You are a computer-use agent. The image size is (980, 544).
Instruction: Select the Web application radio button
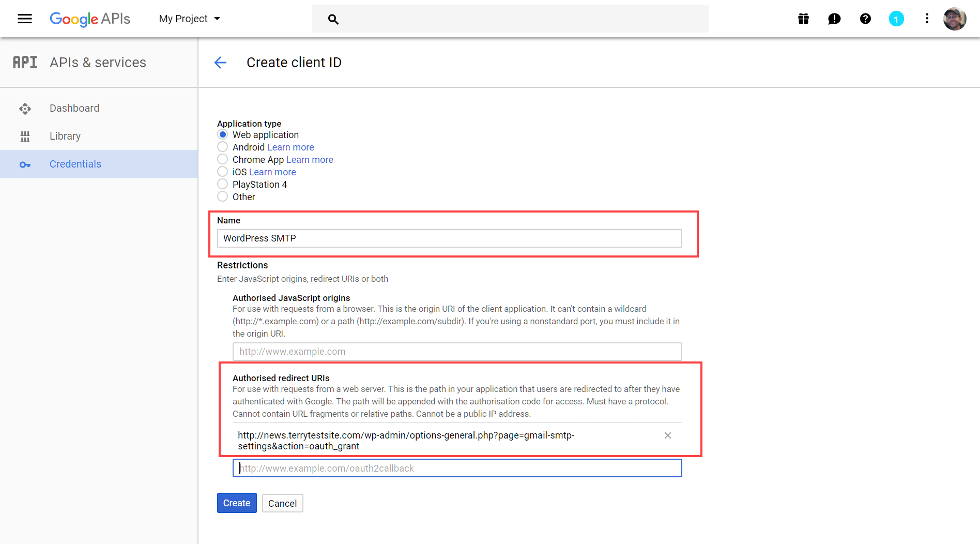[x=222, y=134]
